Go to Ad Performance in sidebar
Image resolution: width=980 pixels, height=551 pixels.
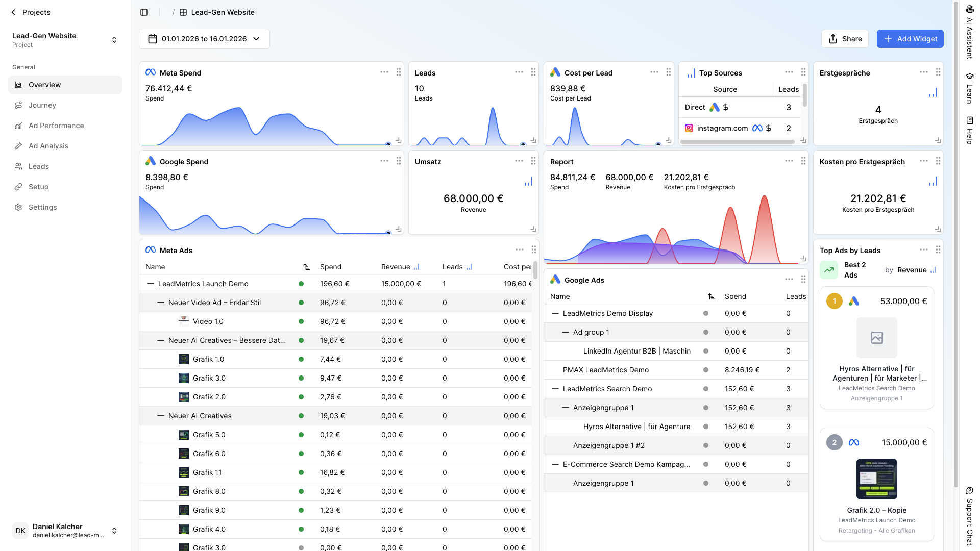tap(56, 126)
